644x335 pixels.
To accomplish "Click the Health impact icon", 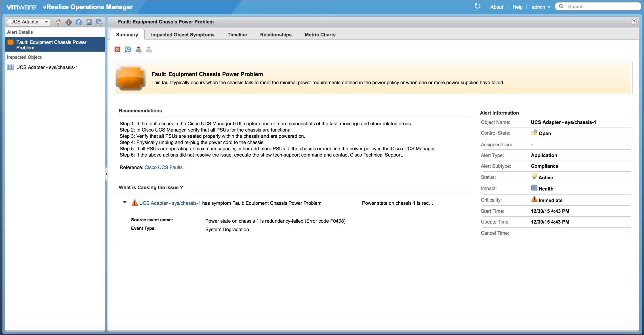I will pos(534,188).
